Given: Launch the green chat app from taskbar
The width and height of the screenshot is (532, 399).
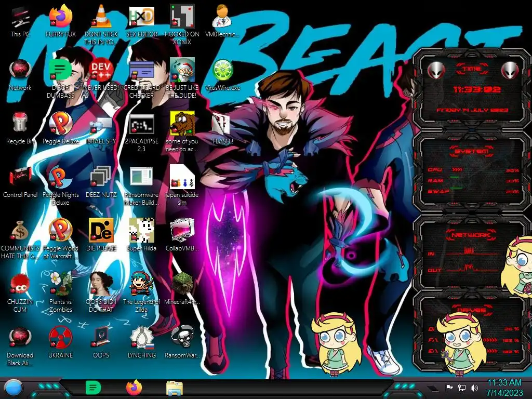Looking at the screenshot, I should coord(94,388).
